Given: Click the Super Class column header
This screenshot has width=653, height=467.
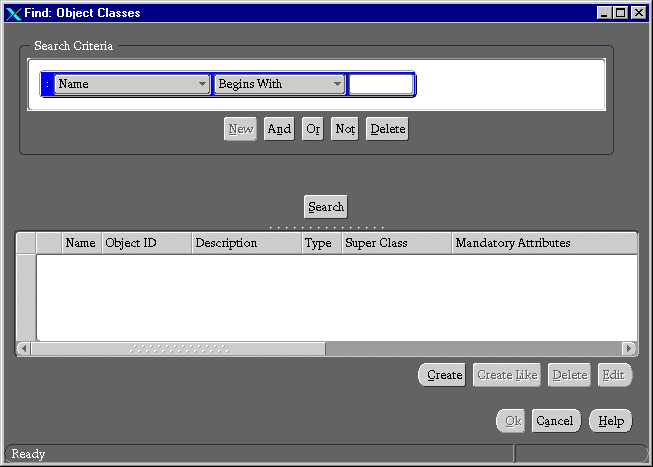Looking at the screenshot, I should point(396,243).
